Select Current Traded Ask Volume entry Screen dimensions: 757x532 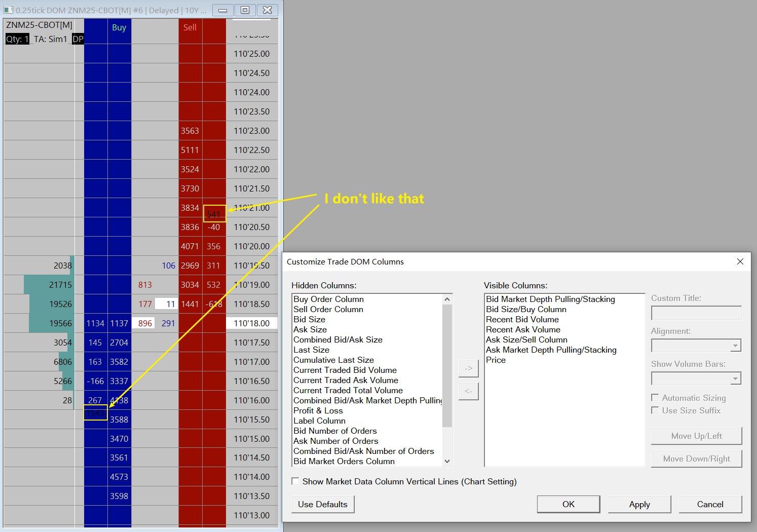pyautogui.click(x=346, y=380)
